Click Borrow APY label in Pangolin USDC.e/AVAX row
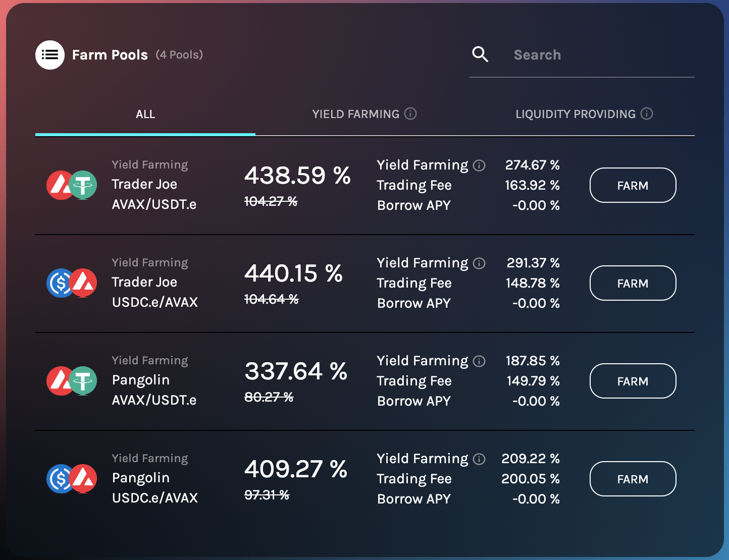This screenshot has width=729, height=560. pyautogui.click(x=414, y=499)
